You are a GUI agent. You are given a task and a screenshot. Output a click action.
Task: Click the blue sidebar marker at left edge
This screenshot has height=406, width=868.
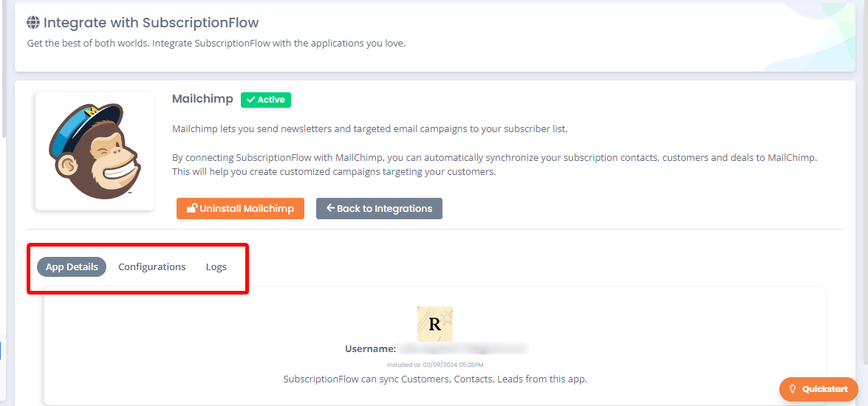point(1,350)
